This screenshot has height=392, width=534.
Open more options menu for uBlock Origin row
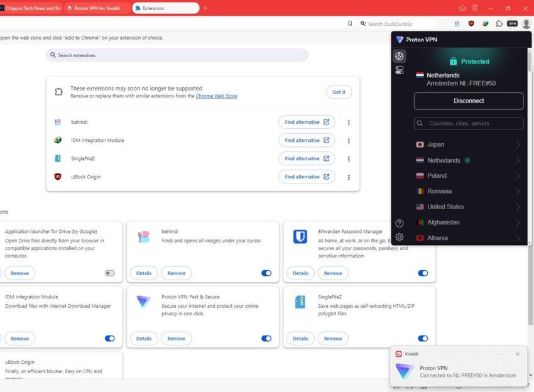click(349, 177)
